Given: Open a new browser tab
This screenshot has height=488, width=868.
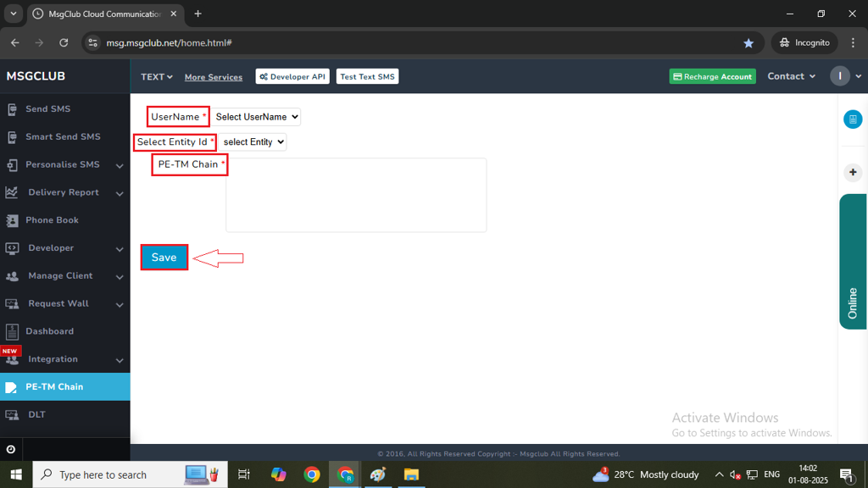Looking at the screenshot, I should point(198,14).
